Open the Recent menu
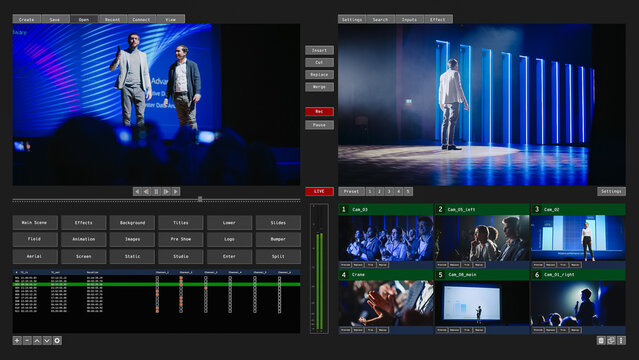639x360 pixels. click(112, 19)
